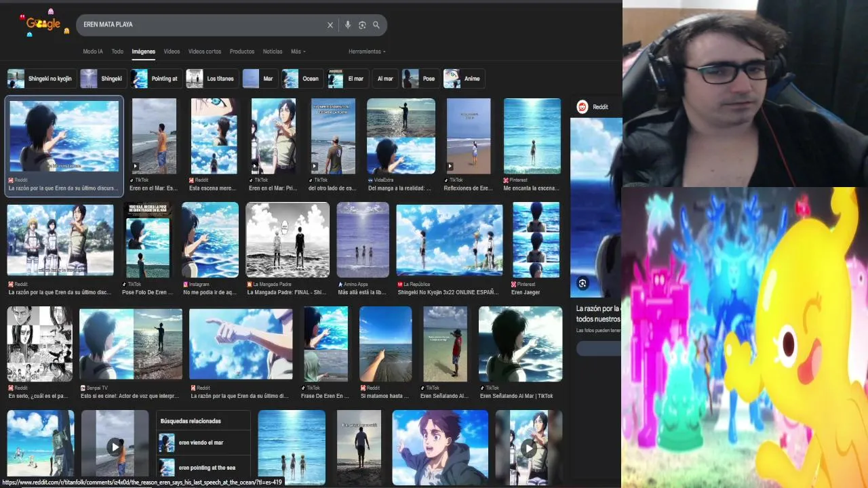Open the 'Pose Foto De Eren' TikTok thumbnail
Viewport: 868px width, 488px height.
tap(148, 239)
